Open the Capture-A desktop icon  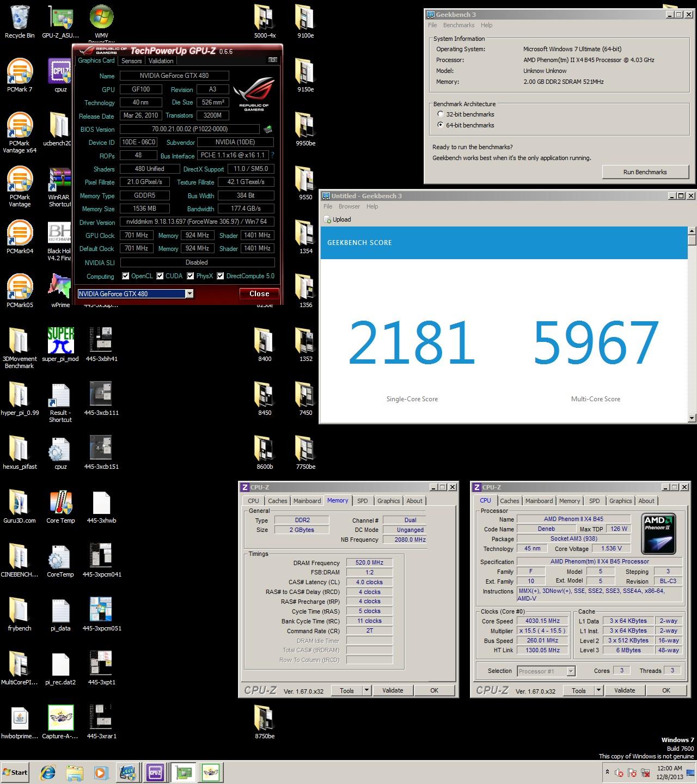point(60,722)
